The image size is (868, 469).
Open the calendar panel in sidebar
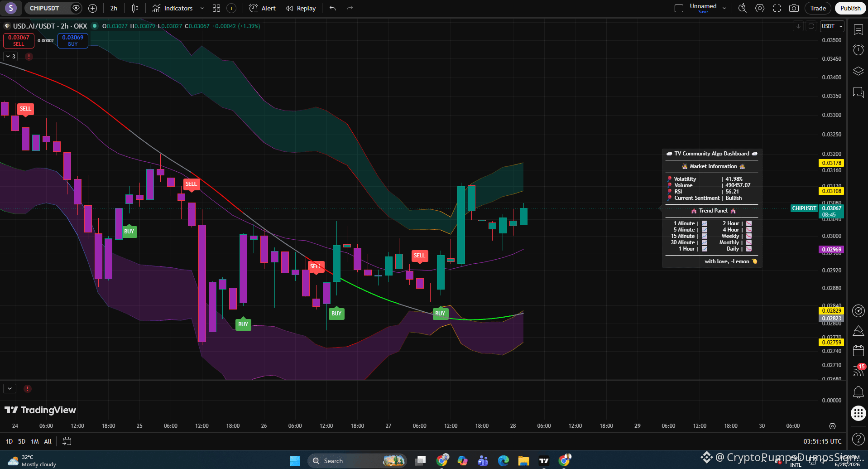(858, 350)
